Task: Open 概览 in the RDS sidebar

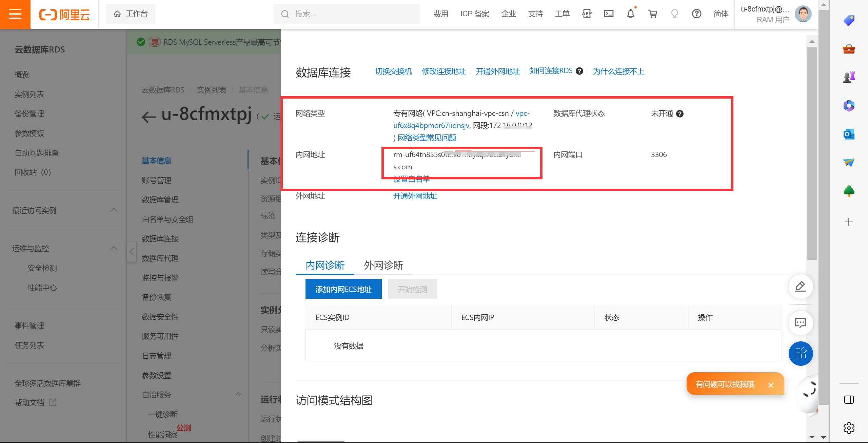Action: point(22,75)
